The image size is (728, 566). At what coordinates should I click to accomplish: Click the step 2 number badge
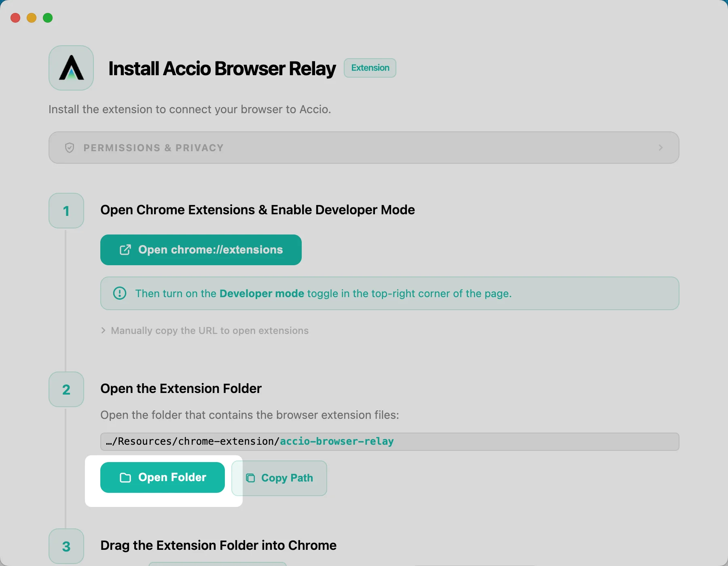tap(66, 389)
